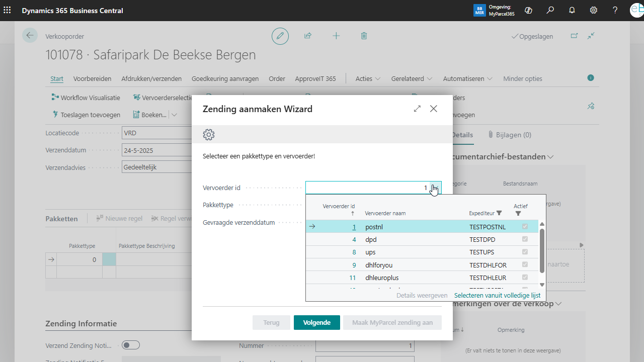Open the Order tab
Screen dimensions: 644x362
pos(277,78)
